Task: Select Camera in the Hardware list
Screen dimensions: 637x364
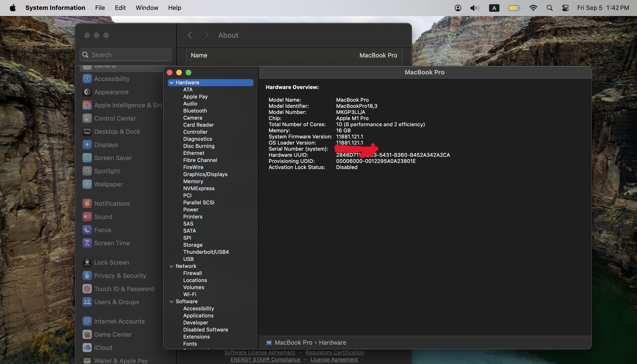Action: [193, 118]
